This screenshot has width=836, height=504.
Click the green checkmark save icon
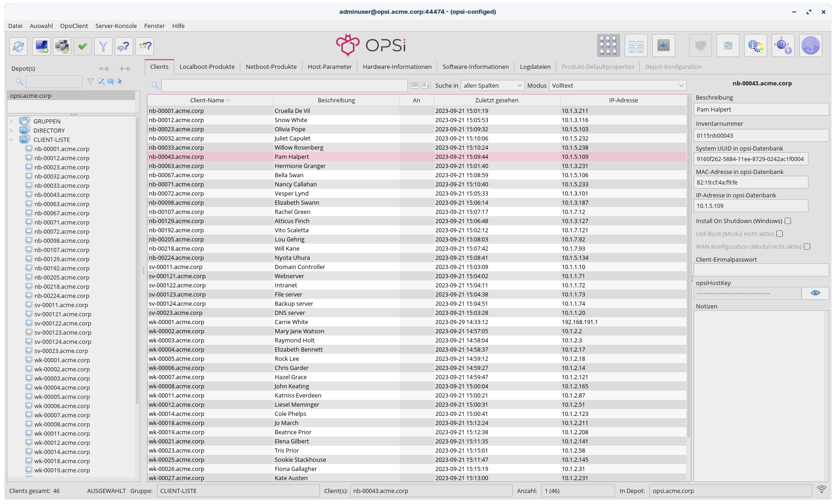pyautogui.click(x=83, y=46)
